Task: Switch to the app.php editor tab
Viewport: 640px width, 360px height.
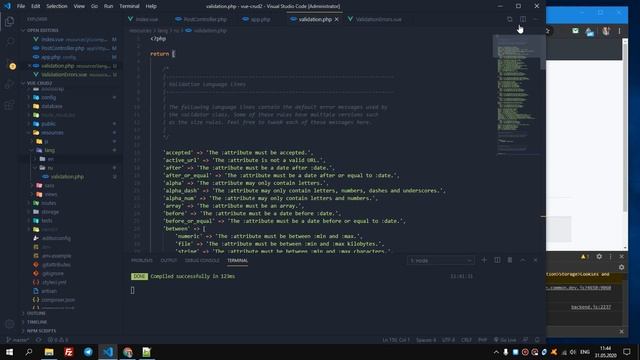Action: click(x=256, y=19)
